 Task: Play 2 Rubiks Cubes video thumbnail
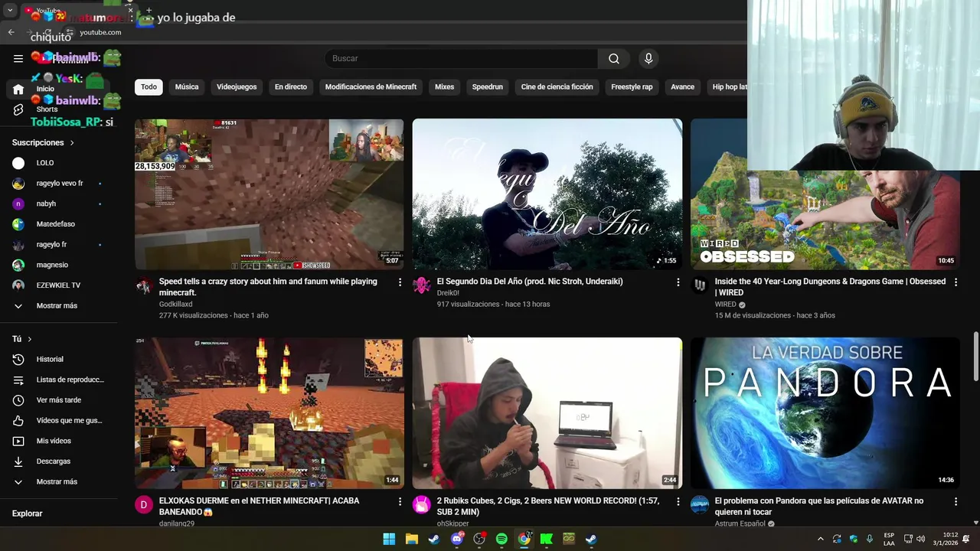[x=547, y=413]
